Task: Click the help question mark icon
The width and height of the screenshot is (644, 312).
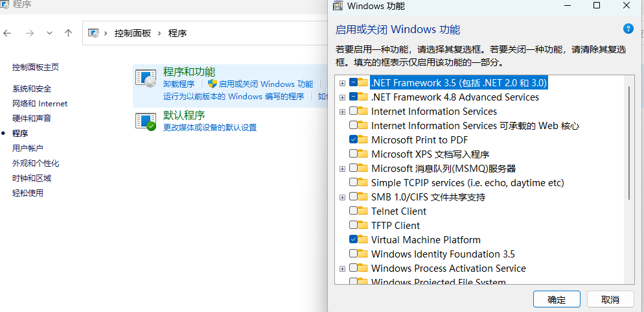Action: point(628,29)
